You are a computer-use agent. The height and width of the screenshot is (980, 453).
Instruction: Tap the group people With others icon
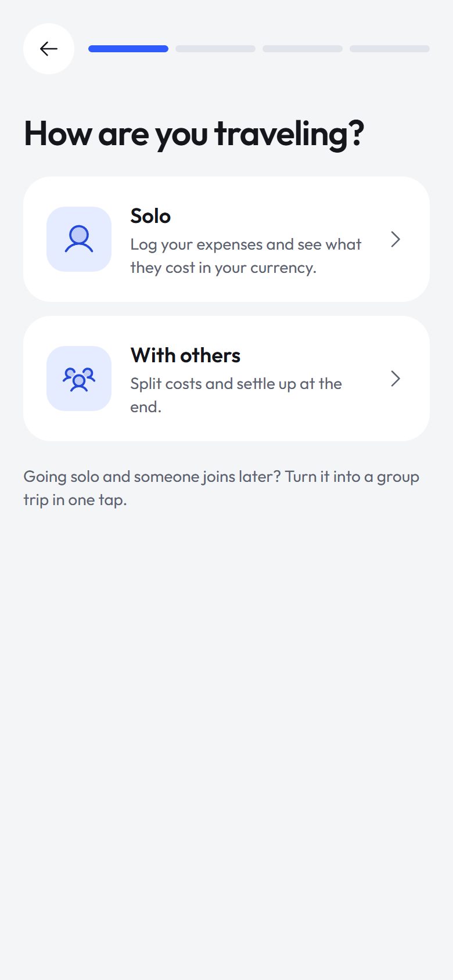pyautogui.click(x=79, y=379)
